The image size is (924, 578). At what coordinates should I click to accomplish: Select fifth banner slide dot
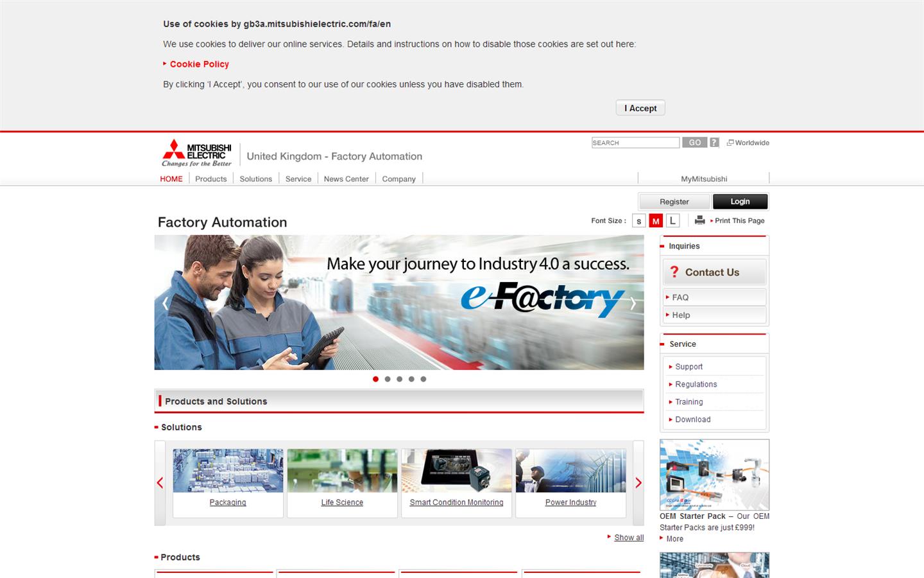(423, 379)
